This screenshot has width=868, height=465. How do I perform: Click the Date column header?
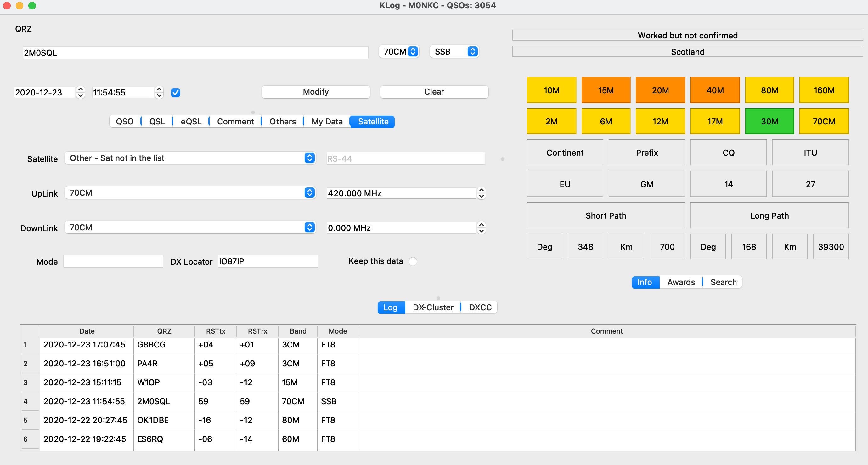(87, 331)
